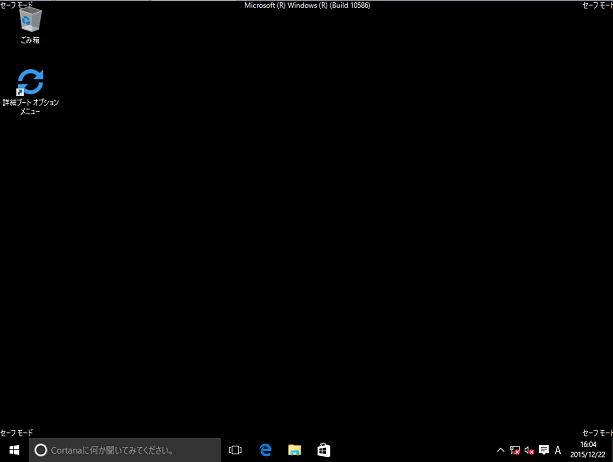
Task: Toggle the IME input mode indicator A
Action: tap(558, 450)
